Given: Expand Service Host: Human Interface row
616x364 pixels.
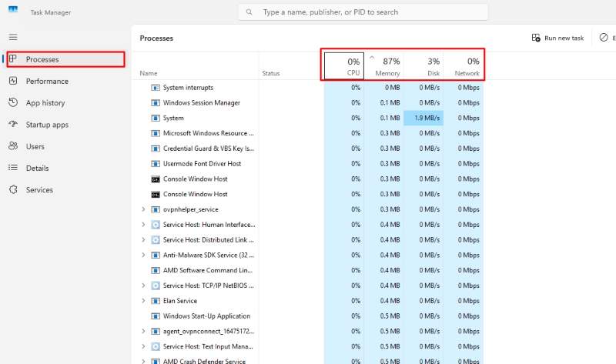Looking at the screenshot, I should click(x=143, y=225).
